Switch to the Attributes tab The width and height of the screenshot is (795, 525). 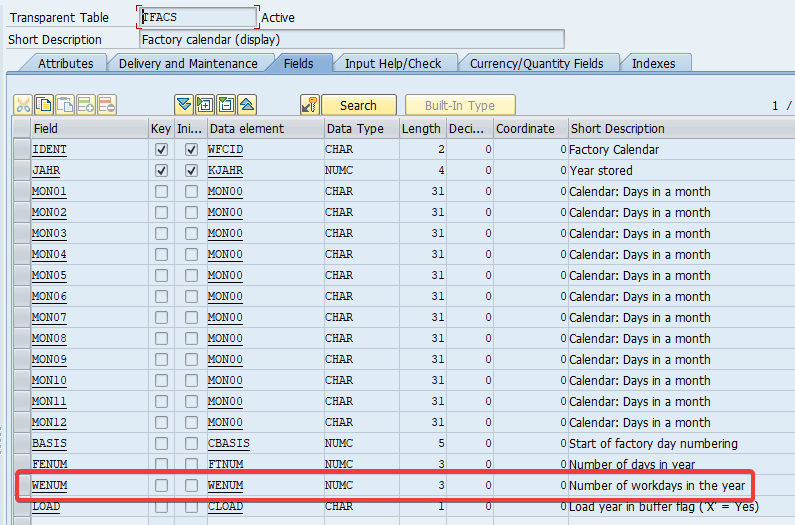[65, 63]
